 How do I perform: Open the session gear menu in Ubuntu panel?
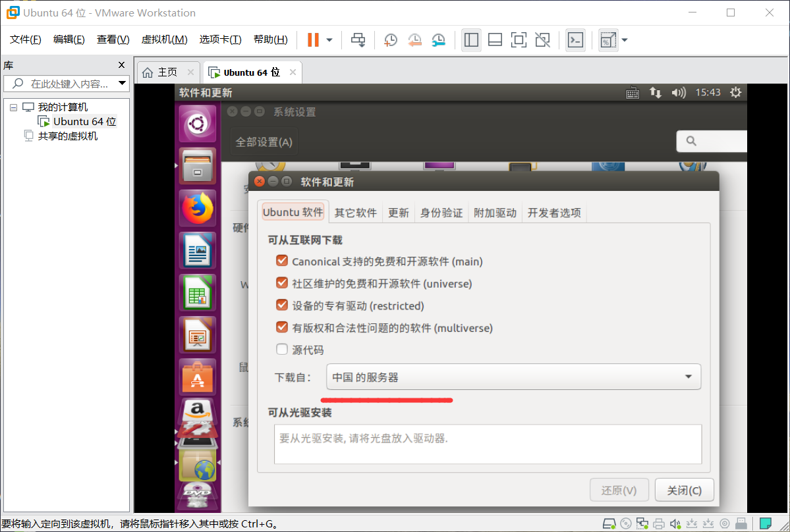(735, 93)
